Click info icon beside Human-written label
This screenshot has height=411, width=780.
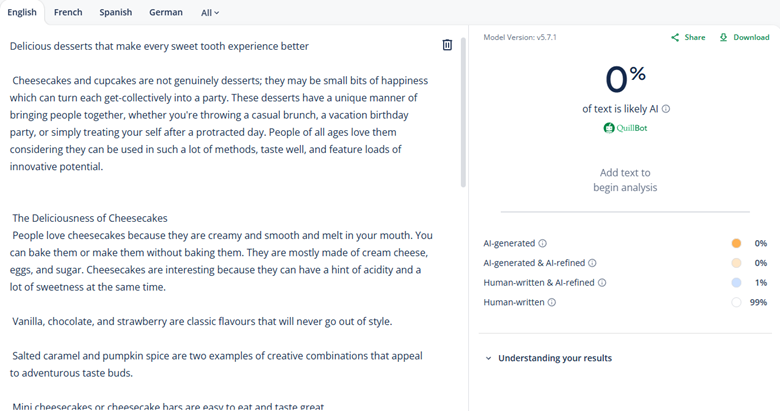click(552, 302)
